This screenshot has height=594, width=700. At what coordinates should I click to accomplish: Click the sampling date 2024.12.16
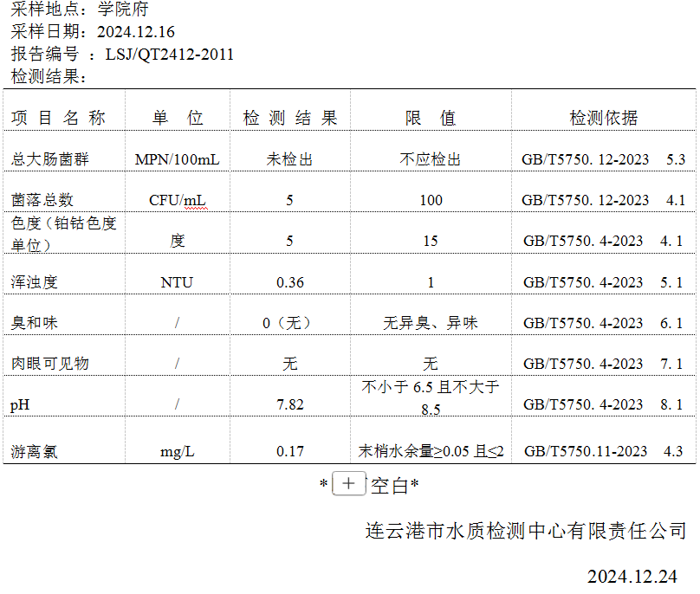(136, 33)
